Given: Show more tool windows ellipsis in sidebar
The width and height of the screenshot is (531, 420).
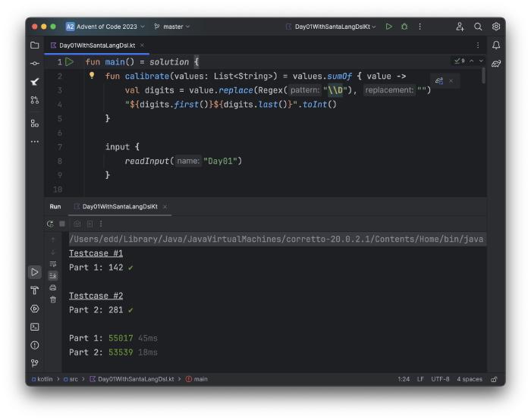Looking at the screenshot, I should click(x=35, y=142).
